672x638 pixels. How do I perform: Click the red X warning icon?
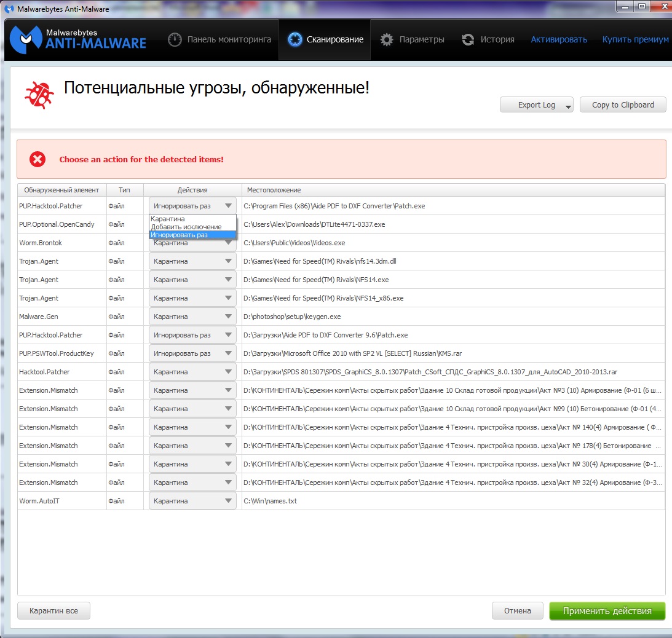coord(38,159)
